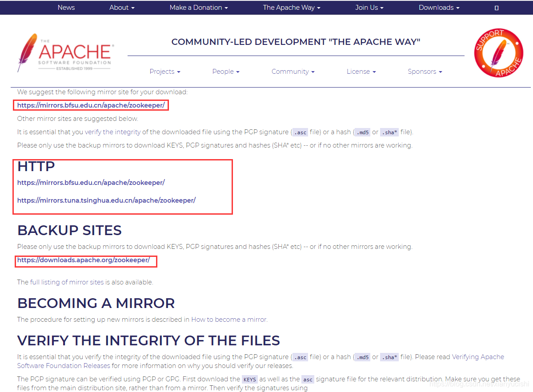Open the License dropdown
533x392 pixels.
click(x=361, y=72)
